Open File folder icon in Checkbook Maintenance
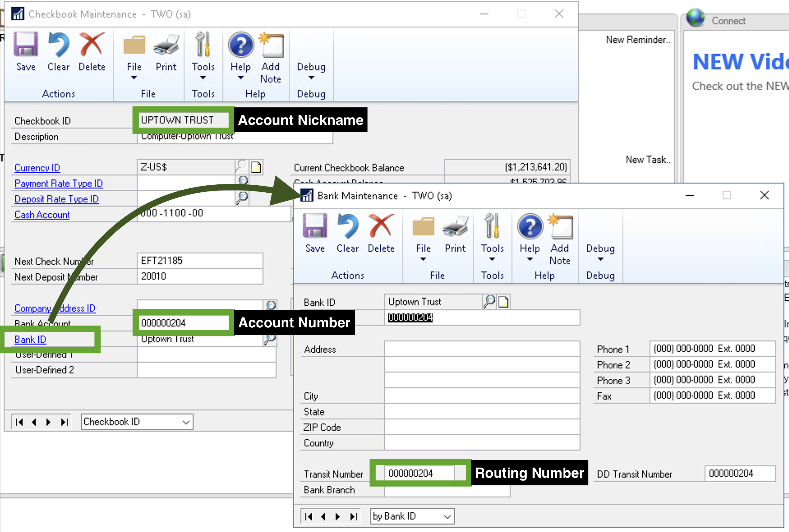 click(x=134, y=45)
